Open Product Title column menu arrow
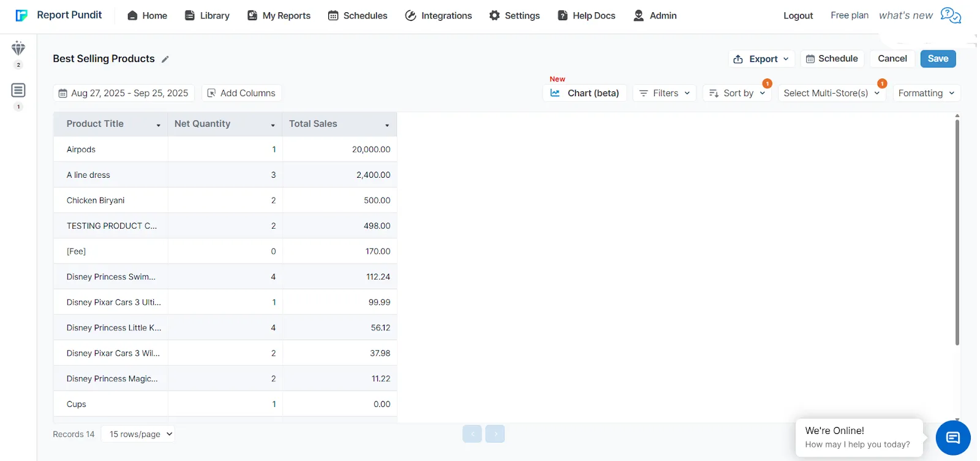Screen dimensions: 980x461 (158, 125)
